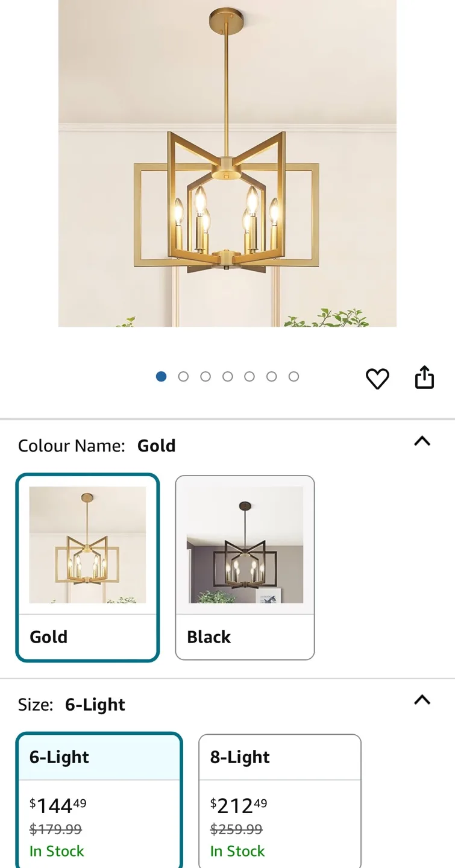Collapse the Colour Name section

(422, 442)
